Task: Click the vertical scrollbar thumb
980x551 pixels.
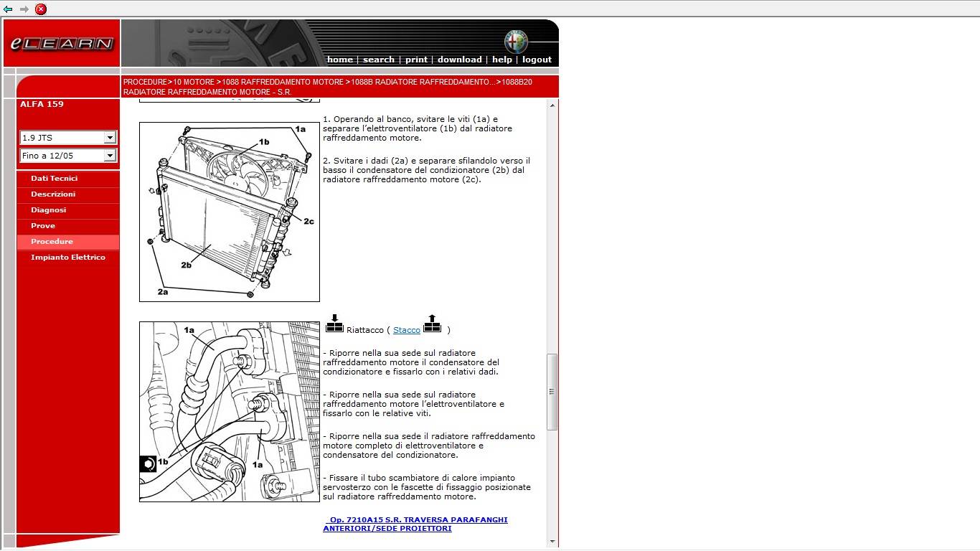Action: coord(552,392)
